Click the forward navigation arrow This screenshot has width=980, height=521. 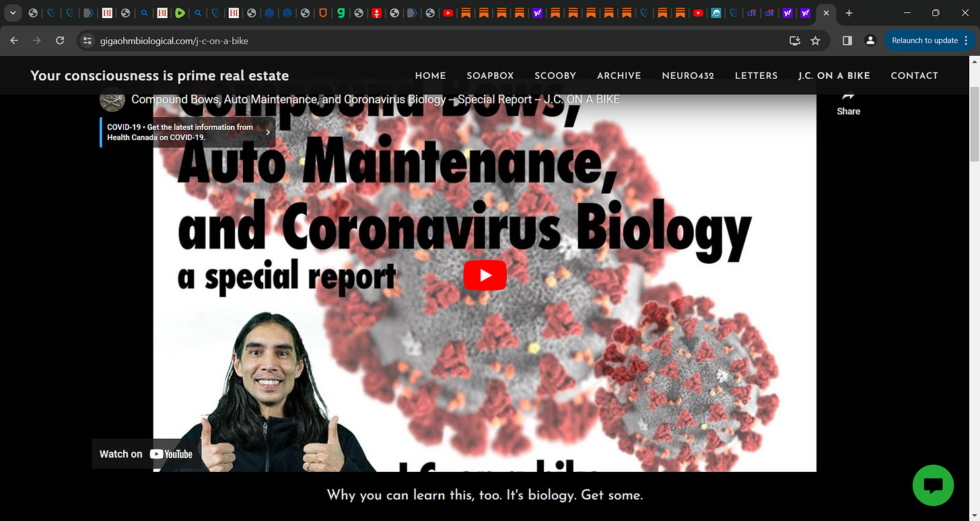(37, 40)
